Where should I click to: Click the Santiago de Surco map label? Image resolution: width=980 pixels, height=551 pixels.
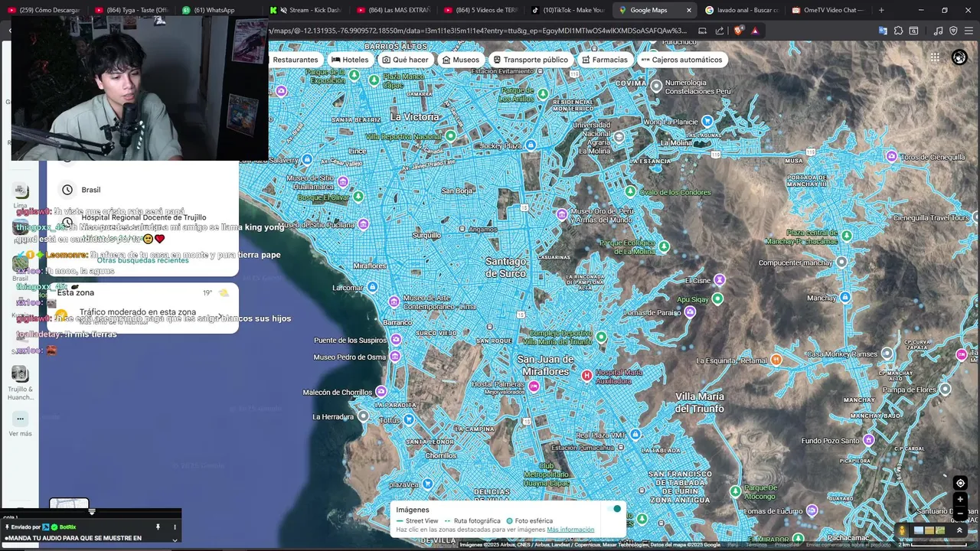pyautogui.click(x=506, y=267)
